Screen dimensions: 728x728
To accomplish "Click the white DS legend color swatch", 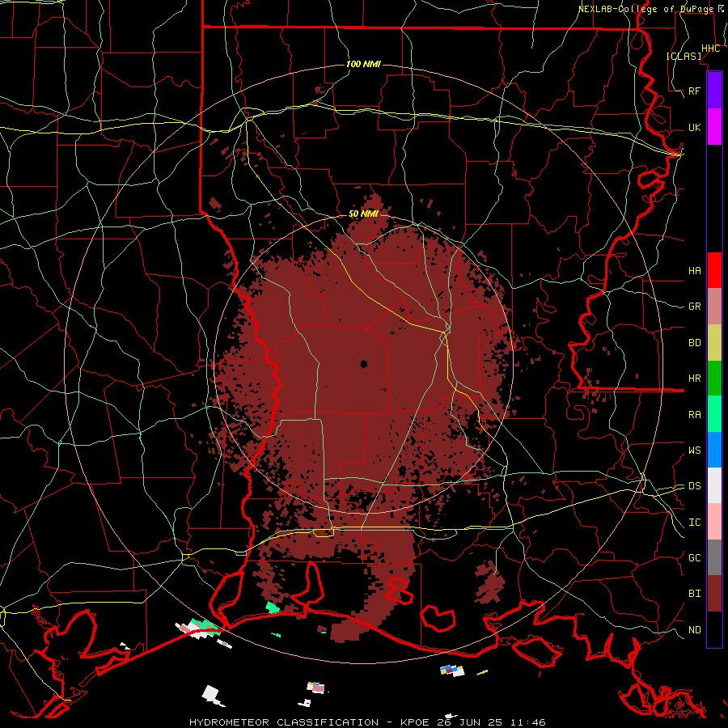I will coord(714,485).
